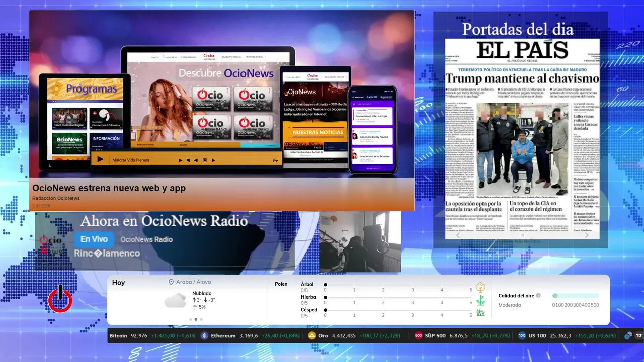Click the En Vivo live badge
Viewport: 644px width, 362px height.
[94, 239]
